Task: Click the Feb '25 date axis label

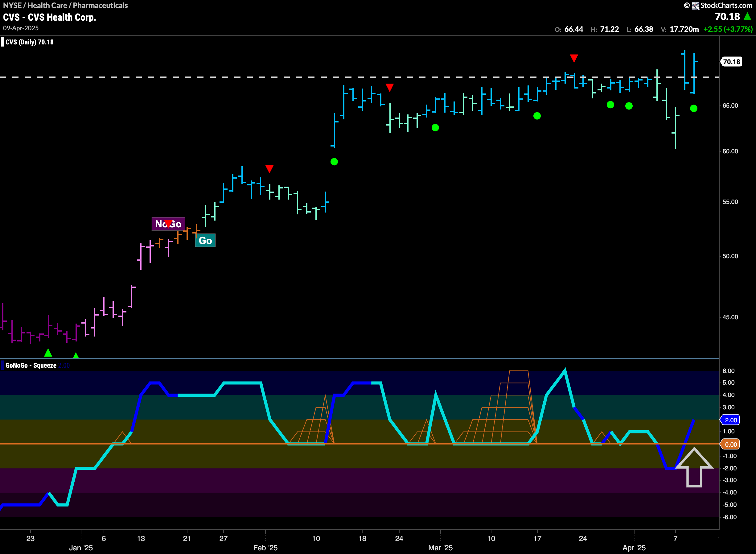Action: point(265,548)
